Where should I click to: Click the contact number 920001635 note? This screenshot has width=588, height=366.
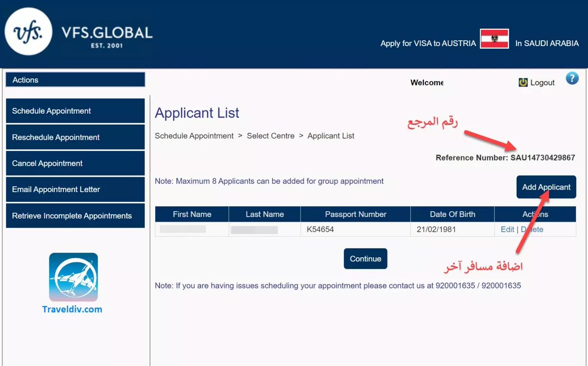coord(338,286)
